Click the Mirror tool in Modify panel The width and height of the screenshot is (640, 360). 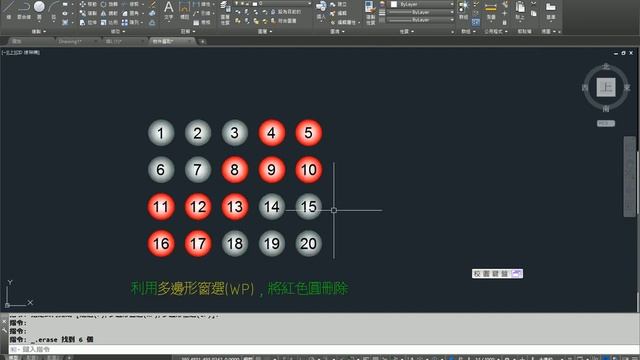click(109, 13)
